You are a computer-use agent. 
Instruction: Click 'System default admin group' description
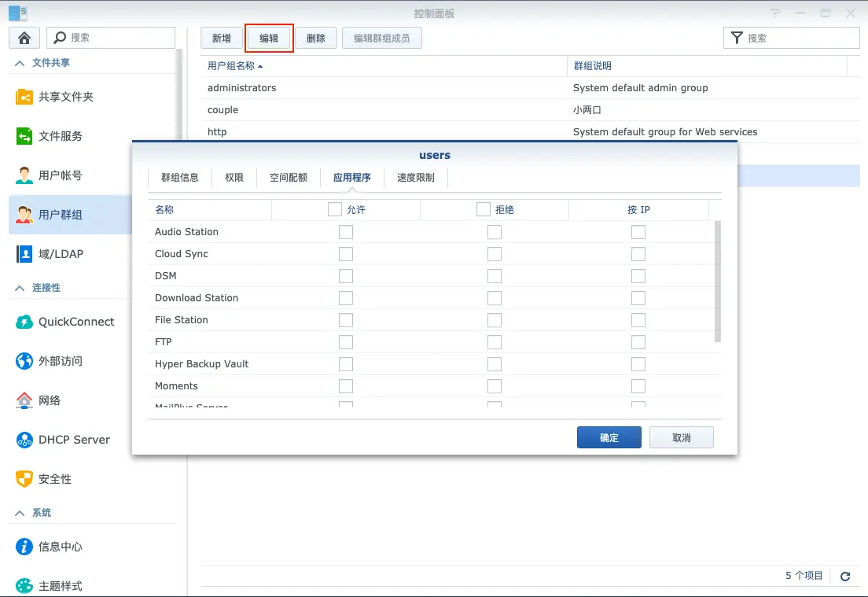click(x=641, y=88)
